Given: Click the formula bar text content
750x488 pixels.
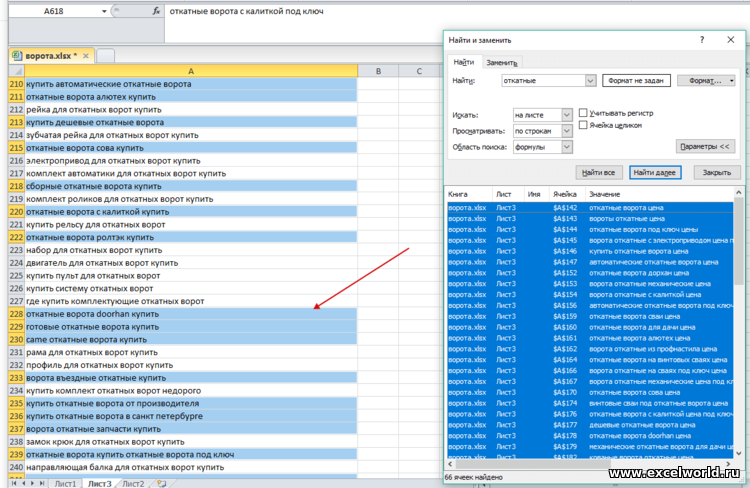Looking at the screenshot, I should [x=246, y=11].
